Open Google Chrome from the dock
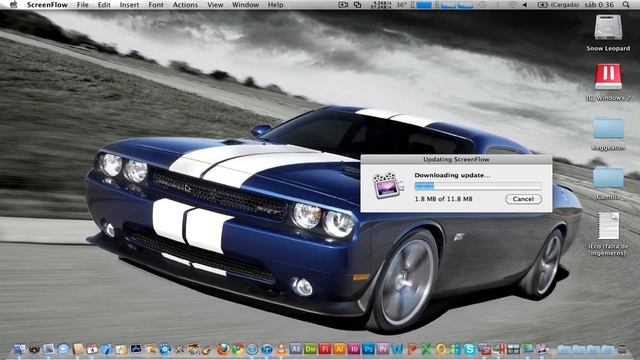 (238, 349)
